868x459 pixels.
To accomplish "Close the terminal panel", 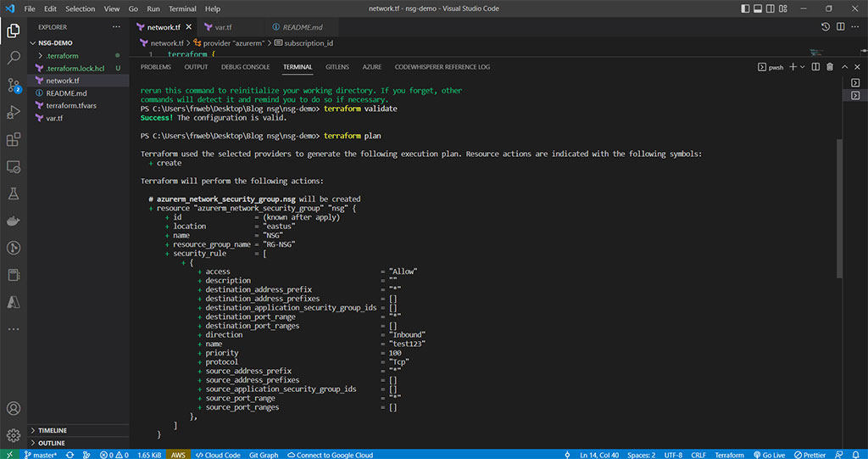I will point(857,66).
